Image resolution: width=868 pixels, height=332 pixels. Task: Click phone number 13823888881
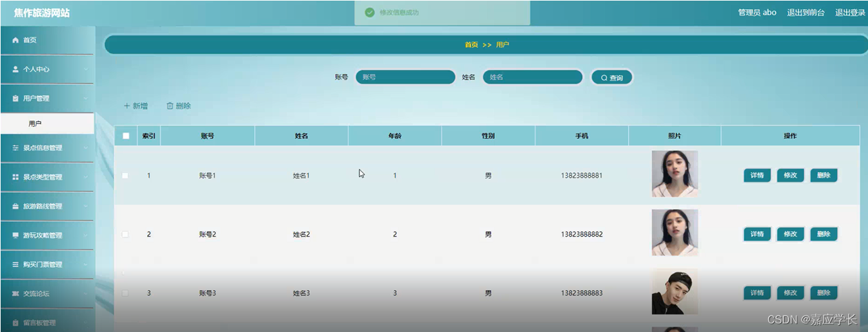tap(582, 176)
